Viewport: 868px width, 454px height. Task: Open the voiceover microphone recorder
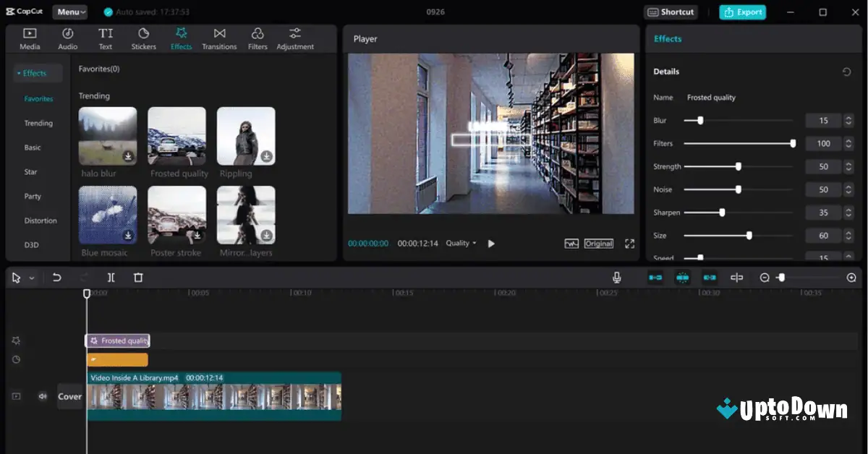pyautogui.click(x=616, y=277)
